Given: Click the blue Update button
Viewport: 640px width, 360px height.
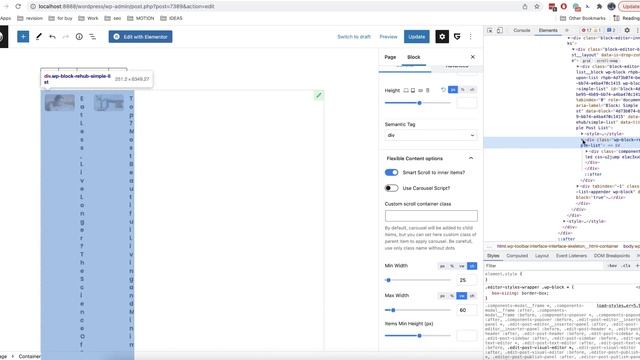Looking at the screenshot, I should point(417,37).
